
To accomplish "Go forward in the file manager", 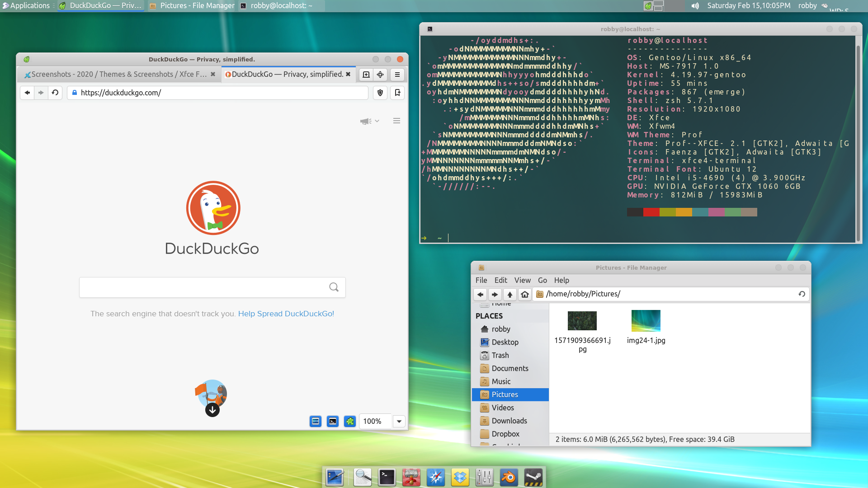I will point(495,294).
